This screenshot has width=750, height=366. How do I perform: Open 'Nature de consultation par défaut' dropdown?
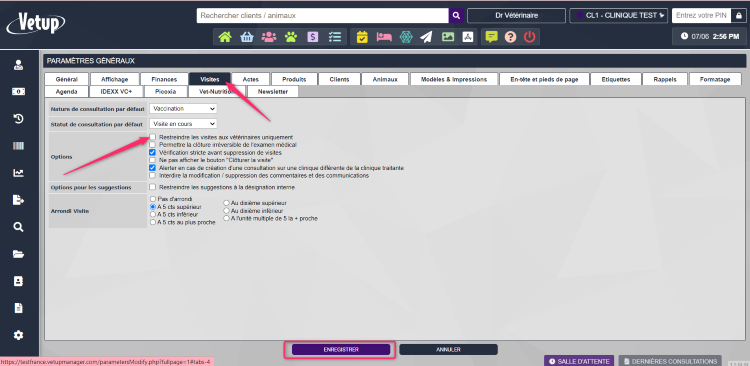[183, 109]
